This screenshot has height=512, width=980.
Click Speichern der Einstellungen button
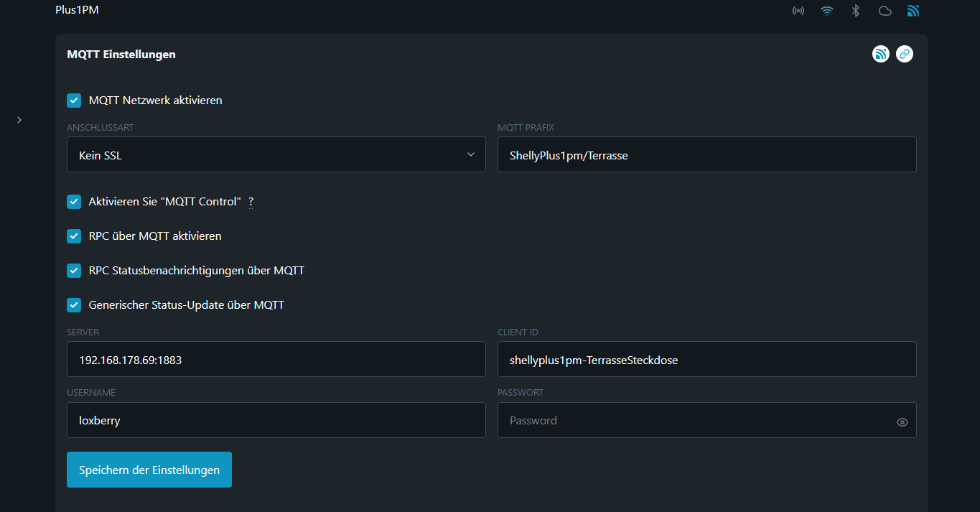coord(149,470)
